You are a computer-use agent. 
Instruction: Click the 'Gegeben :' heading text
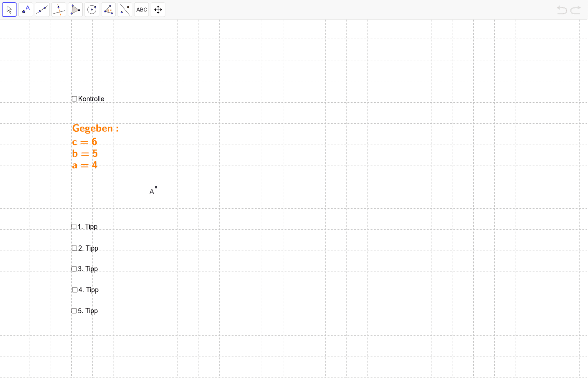click(x=96, y=128)
